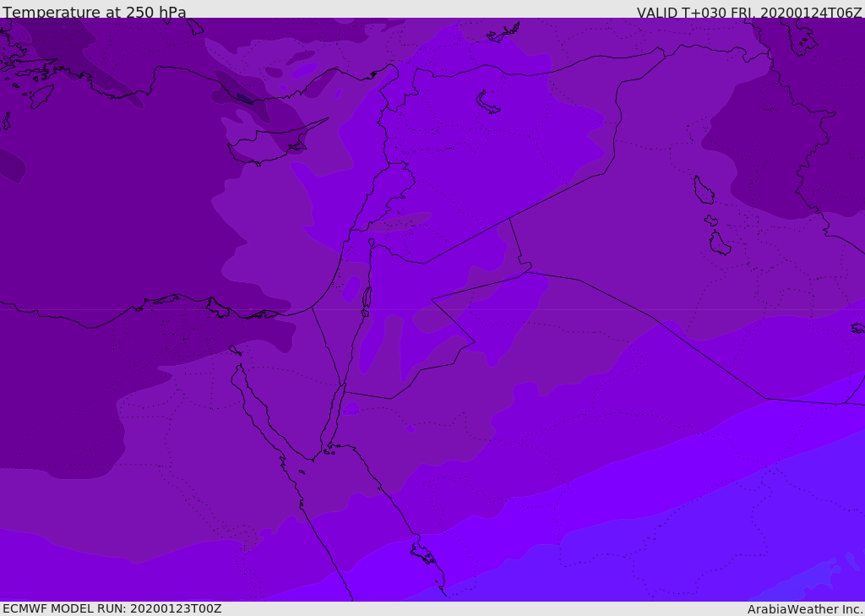
Task: Select the 'ArabiaWeather Inc.' credit text
Action: point(805,609)
